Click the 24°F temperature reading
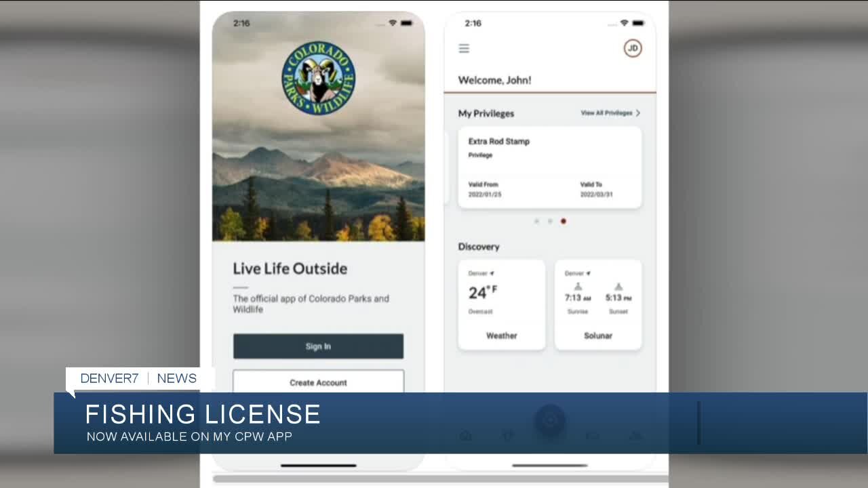Screen dimensions: 868x488 (483, 292)
